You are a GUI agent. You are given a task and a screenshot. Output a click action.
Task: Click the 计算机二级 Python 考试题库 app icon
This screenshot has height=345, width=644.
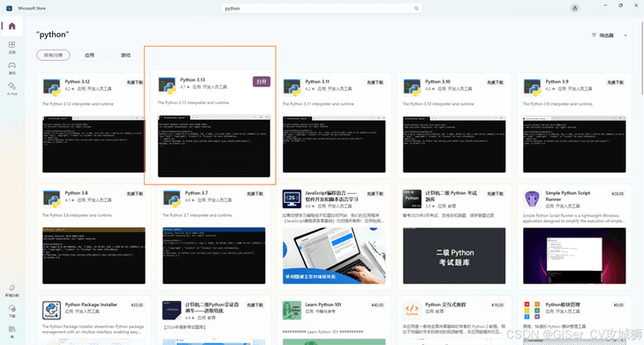click(412, 199)
